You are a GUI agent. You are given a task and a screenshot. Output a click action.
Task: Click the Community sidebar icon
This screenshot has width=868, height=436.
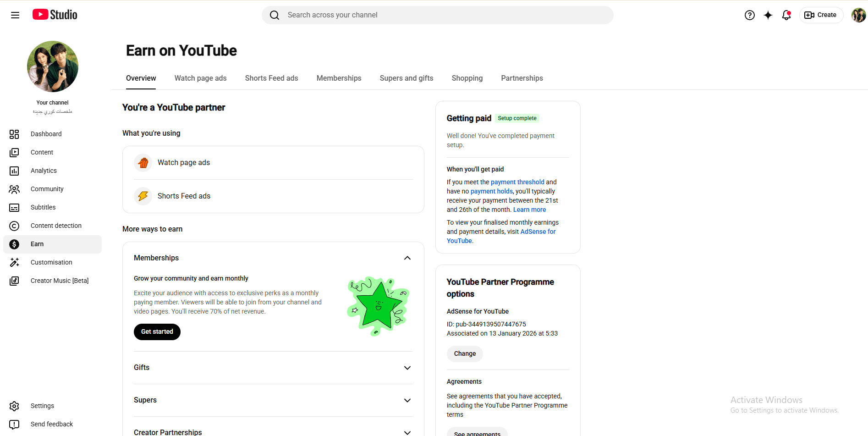point(14,189)
